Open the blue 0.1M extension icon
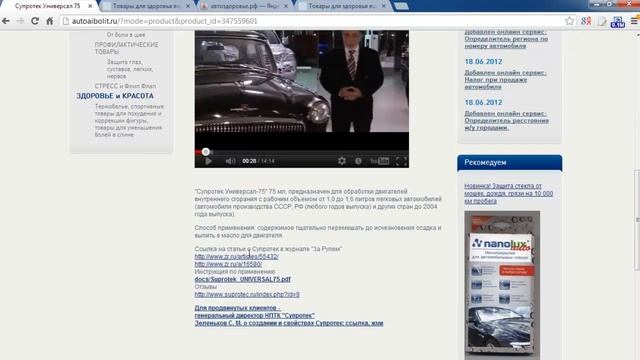The height and width of the screenshot is (360, 640). coord(618,22)
